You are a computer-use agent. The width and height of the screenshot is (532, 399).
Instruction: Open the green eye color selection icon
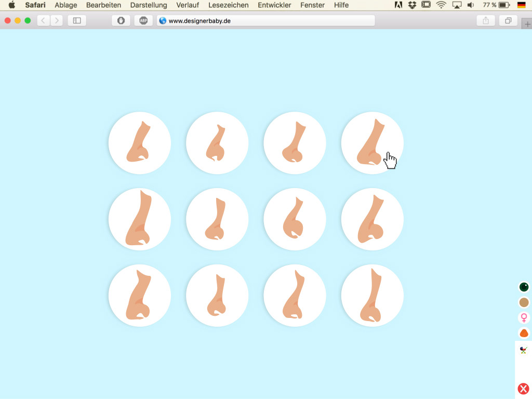524,287
